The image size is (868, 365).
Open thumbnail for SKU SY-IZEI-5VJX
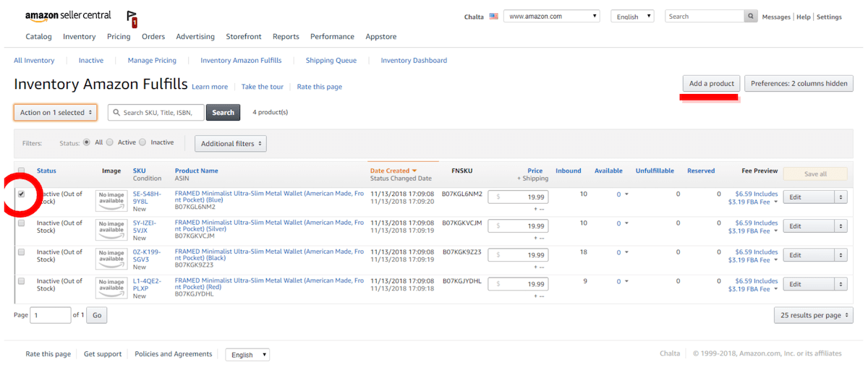[111, 230]
